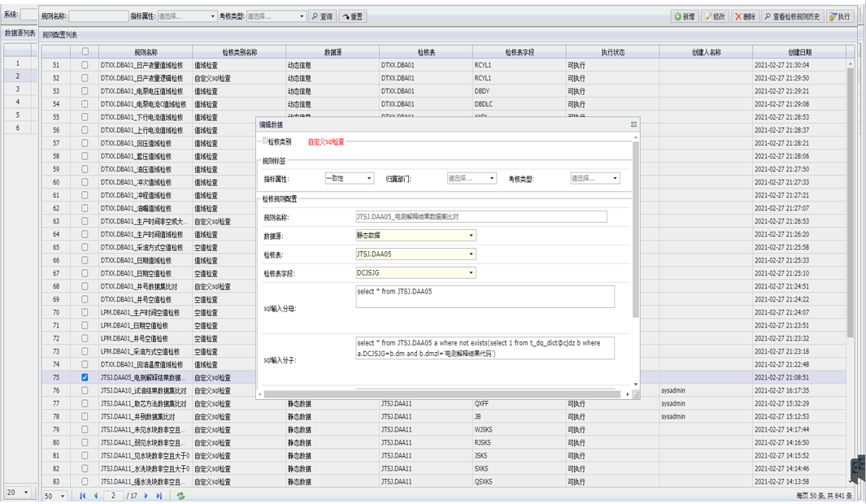
Task: Click the 修改 edit button
Action: pos(715,16)
